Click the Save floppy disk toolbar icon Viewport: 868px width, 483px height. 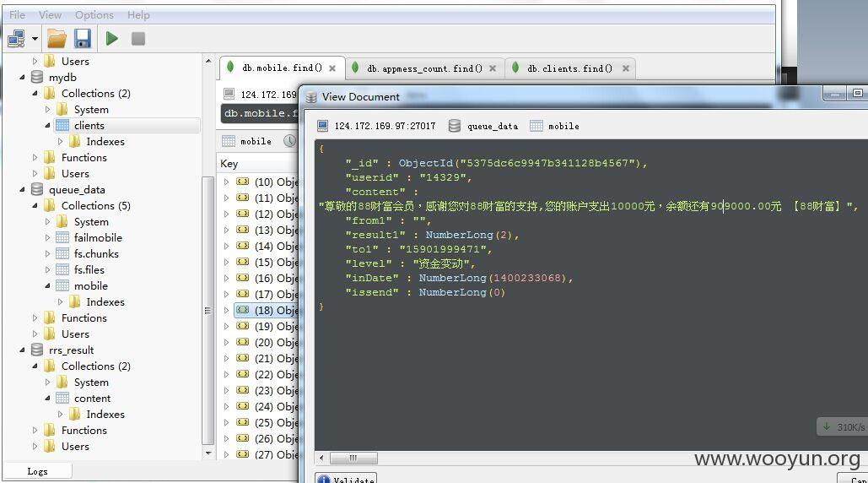pos(83,39)
